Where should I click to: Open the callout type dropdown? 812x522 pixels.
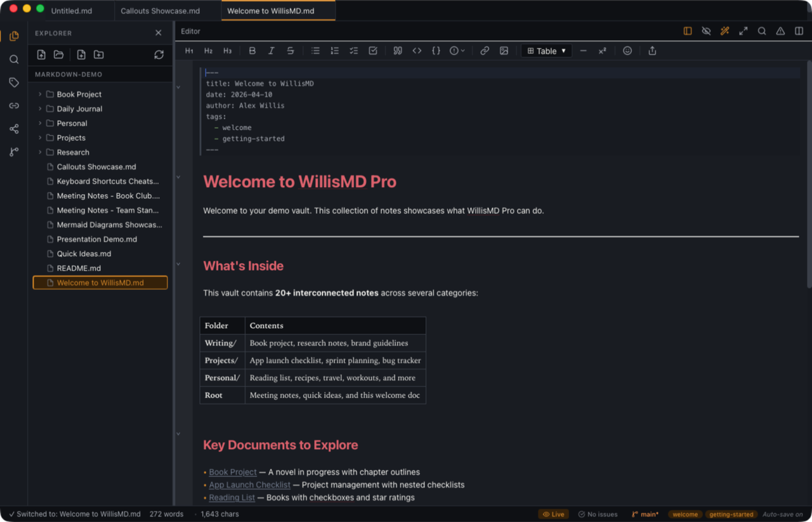(457, 51)
